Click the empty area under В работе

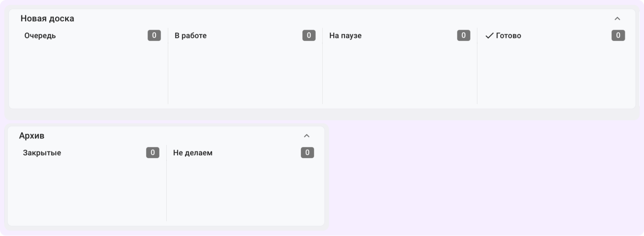pos(245,74)
